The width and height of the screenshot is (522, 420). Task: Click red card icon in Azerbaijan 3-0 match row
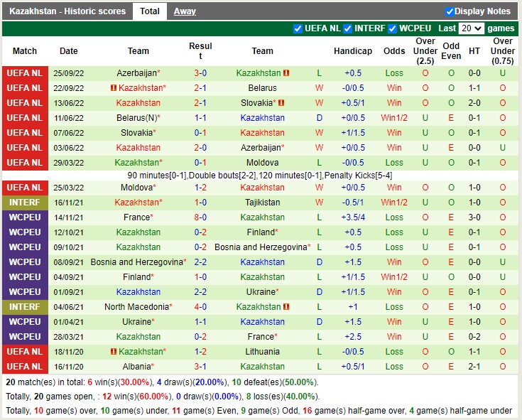[x=286, y=73]
